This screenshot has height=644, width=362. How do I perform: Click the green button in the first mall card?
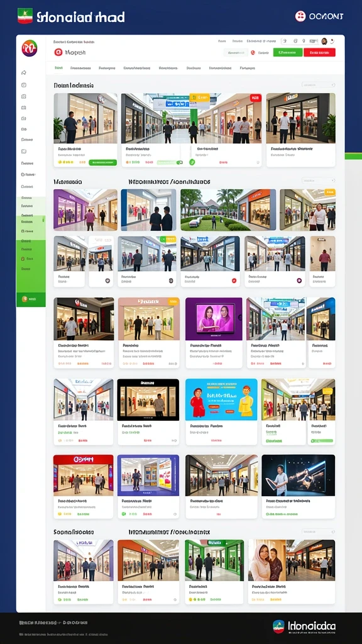(102, 163)
